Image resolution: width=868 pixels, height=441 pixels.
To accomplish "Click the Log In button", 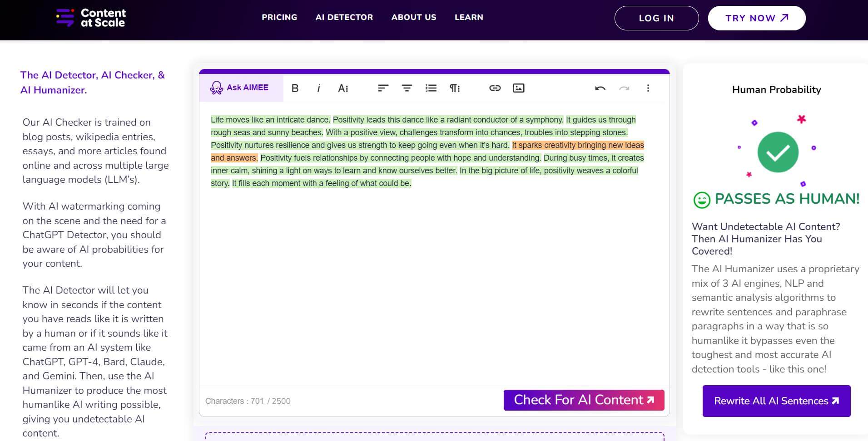I will [x=656, y=18].
